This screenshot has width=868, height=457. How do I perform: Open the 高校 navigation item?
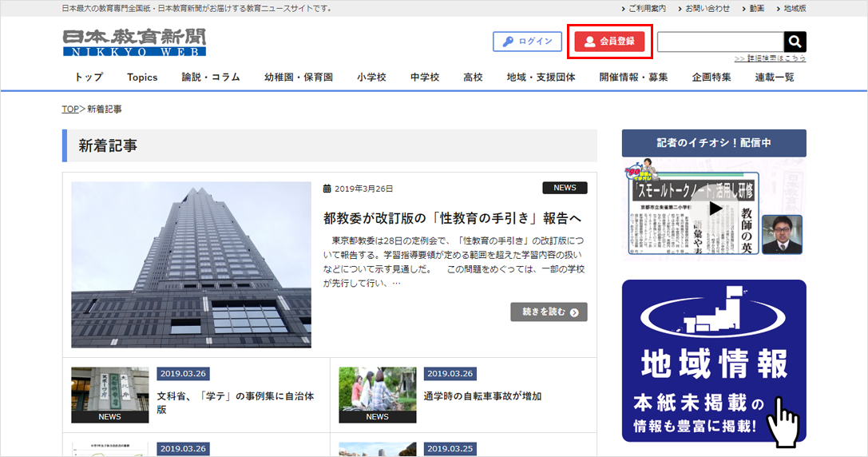point(473,77)
